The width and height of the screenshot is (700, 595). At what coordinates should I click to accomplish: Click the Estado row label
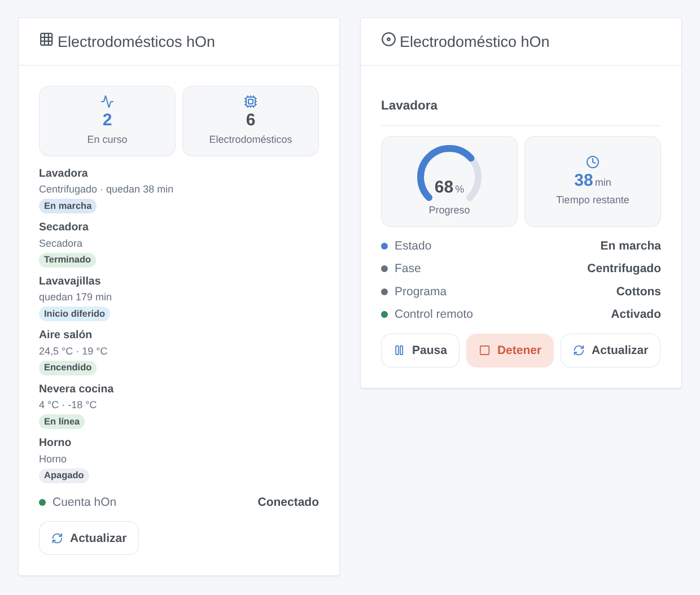click(413, 246)
